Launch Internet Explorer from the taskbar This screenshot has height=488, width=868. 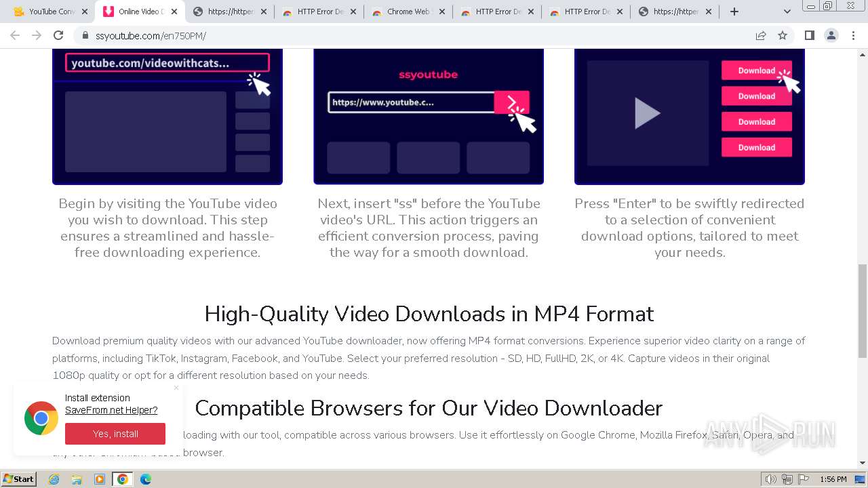[54, 479]
